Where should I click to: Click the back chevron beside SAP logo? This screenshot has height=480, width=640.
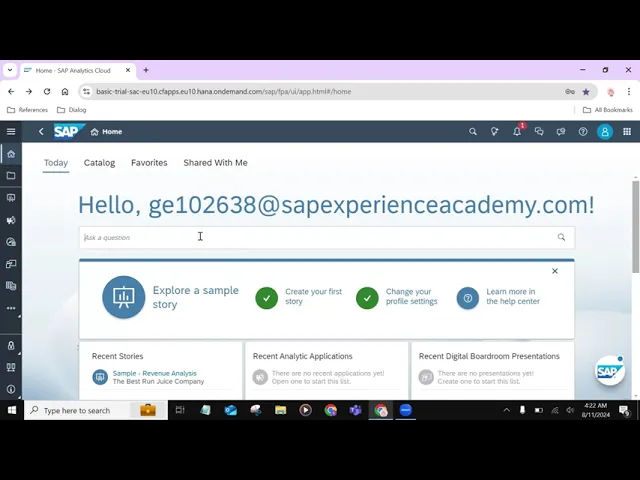click(x=41, y=131)
